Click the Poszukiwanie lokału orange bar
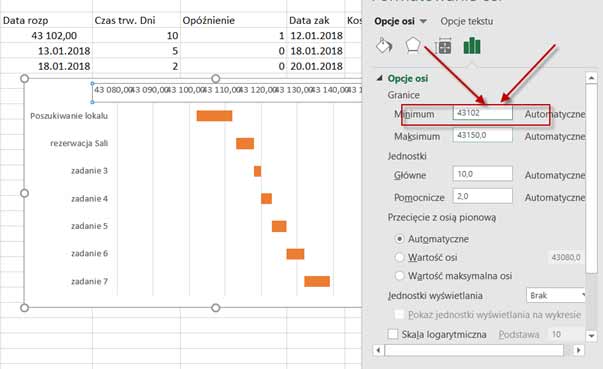The width and height of the screenshot is (603, 369). click(214, 116)
